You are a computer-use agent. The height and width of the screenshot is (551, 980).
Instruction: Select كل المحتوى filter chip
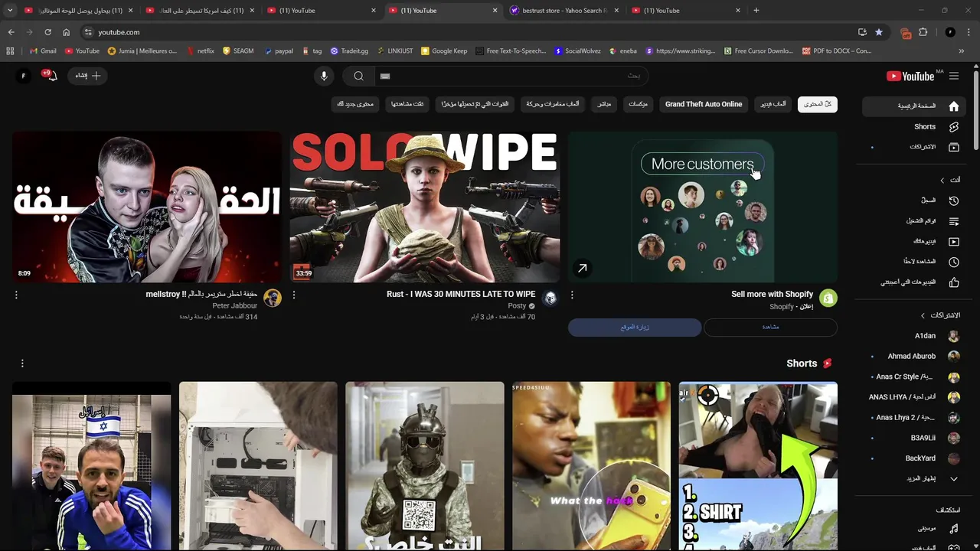coord(818,104)
